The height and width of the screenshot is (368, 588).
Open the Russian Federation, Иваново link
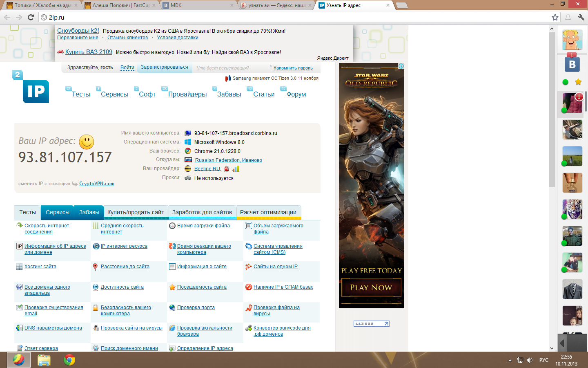coord(229,160)
